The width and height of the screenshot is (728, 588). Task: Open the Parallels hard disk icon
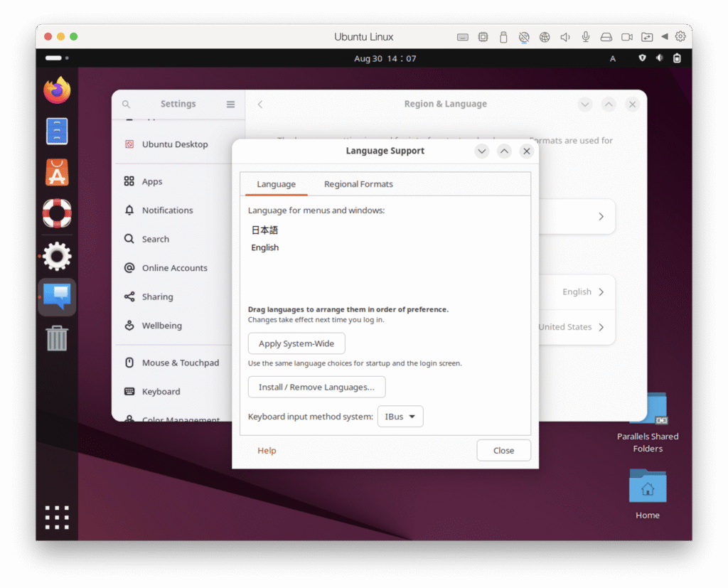[x=606, y=37]
